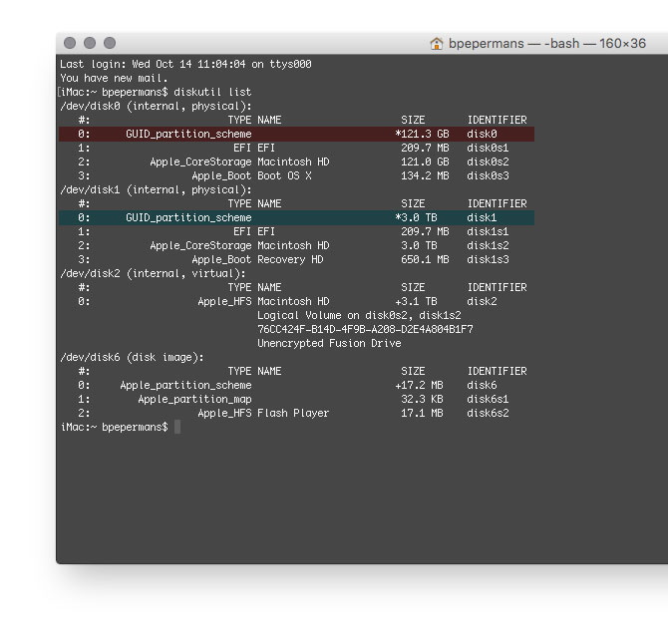Click the cursor block at the final prompt
This screenshot has width=668, height=644.
177,427
